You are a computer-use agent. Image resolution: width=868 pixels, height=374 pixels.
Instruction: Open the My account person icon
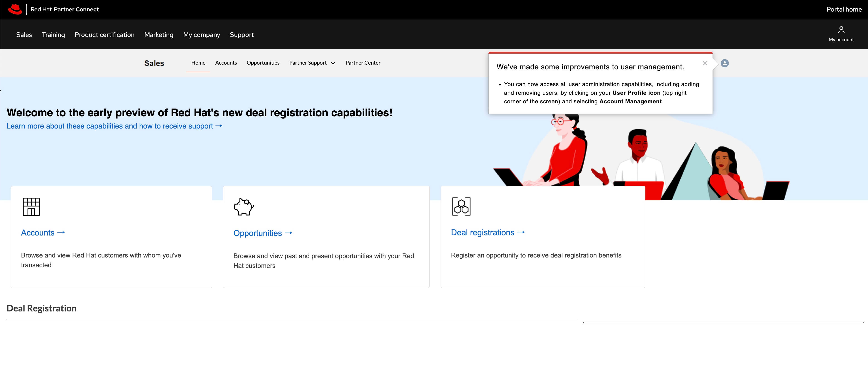click(841, 30)
